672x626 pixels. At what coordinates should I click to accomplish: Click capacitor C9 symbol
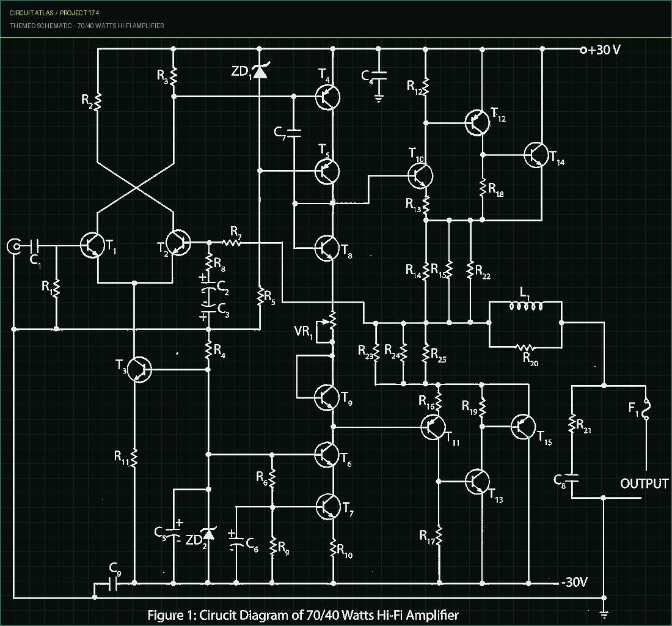[x=113, y=584]
